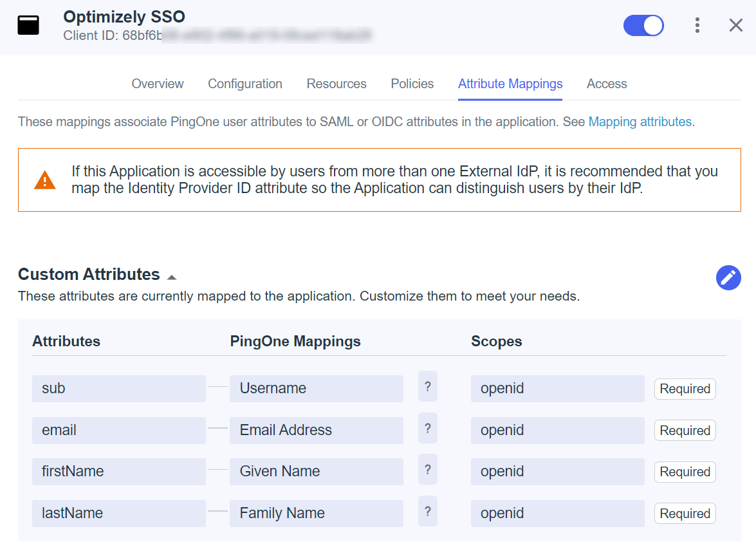Click the help icon beside Email Address mapping
This screenshot has width=756, height=549.
pyautogui.click(x=428, y=429)
